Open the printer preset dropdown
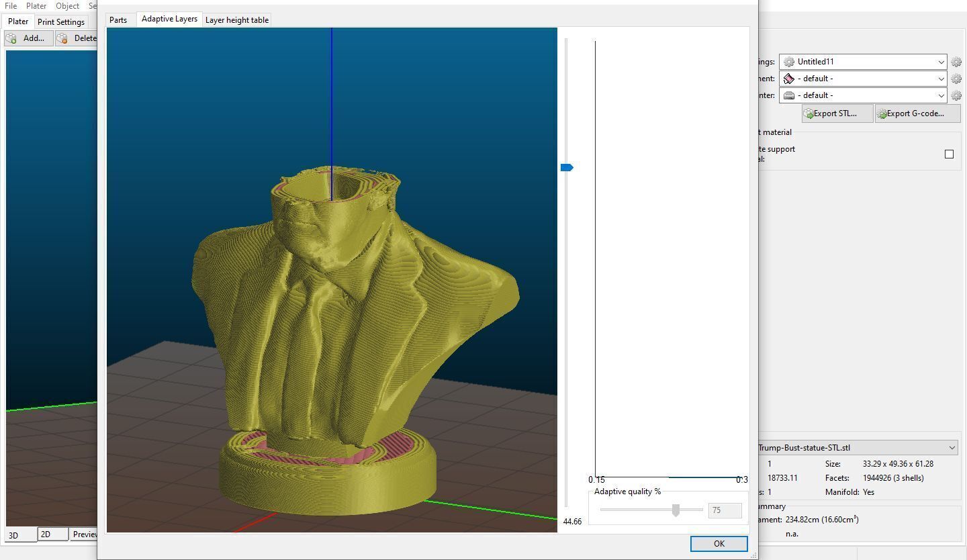Viewport: 967px width, 560px height. [863, 95]
